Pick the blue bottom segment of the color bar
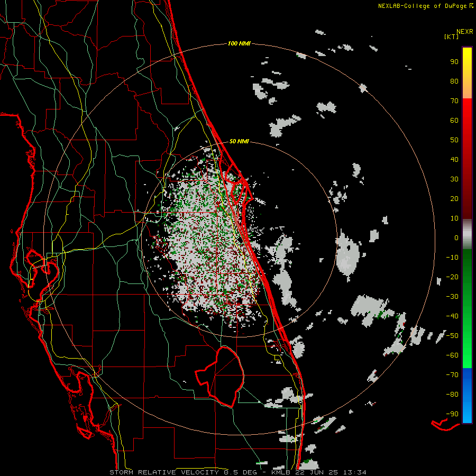The image size is (476, 476). coord(467,396)
